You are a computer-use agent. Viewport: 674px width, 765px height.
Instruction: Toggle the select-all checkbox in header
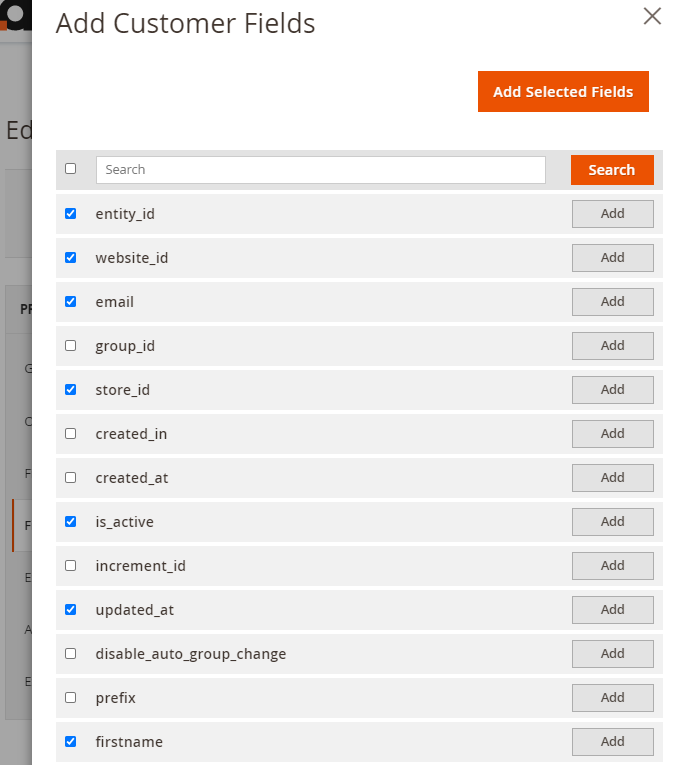[x=70, y=169]
